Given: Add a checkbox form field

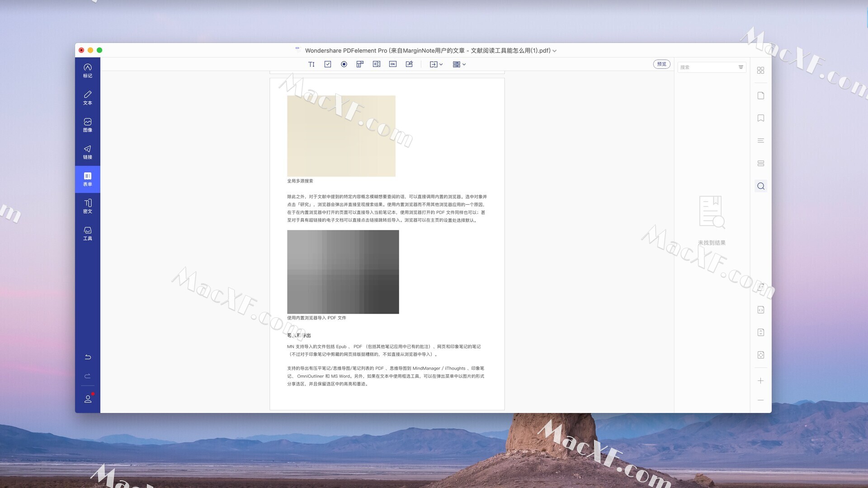Looking at the screenshot, I should 328,64.
